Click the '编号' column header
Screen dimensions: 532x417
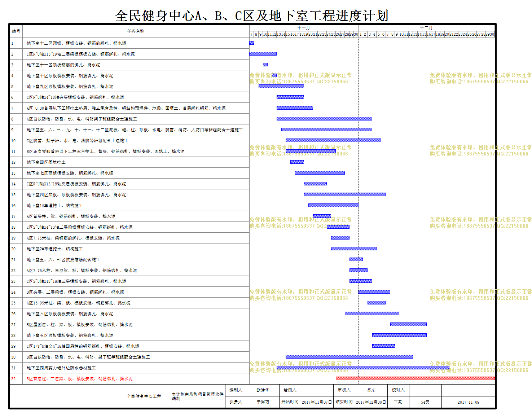point(16,31)
